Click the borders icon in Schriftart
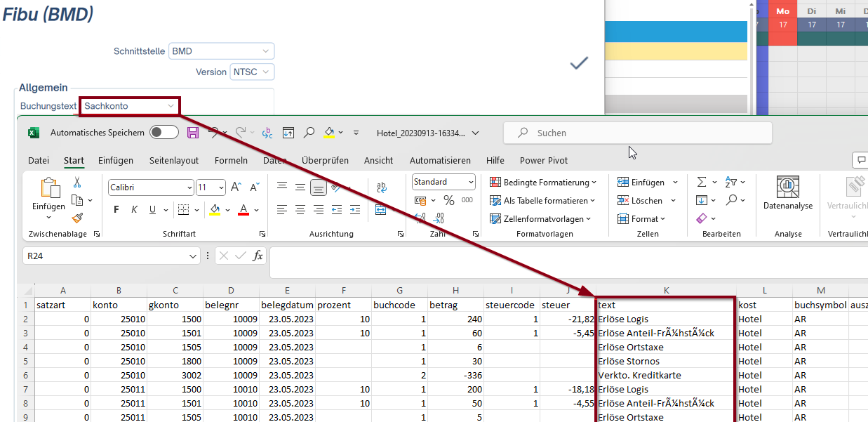Image resolution: width=868 pixels, height=422 pixels. (x=182, y=210)
